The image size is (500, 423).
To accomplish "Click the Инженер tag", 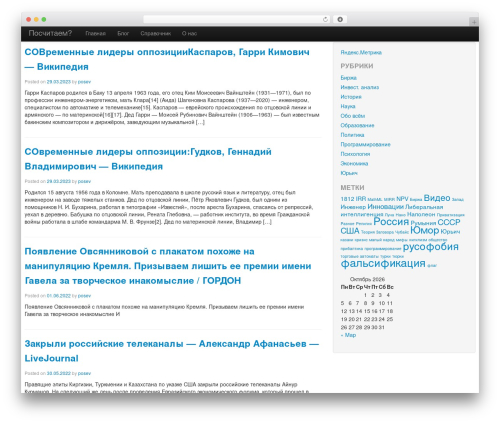I will pyautogui.click(x=353, y=207).
